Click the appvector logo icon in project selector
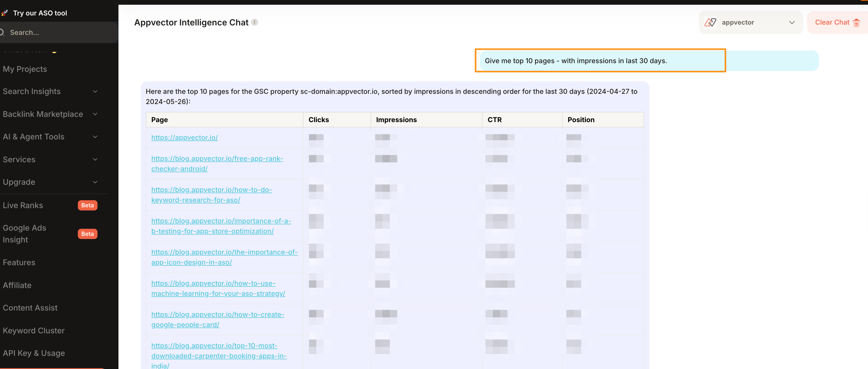Viewport: 868px width, 369px height. coord(710,23)
